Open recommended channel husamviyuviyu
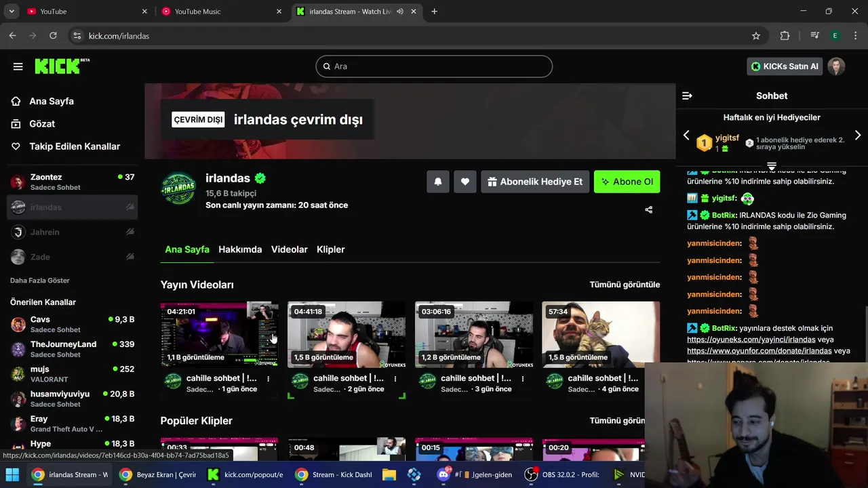 (x=72, y=399)
